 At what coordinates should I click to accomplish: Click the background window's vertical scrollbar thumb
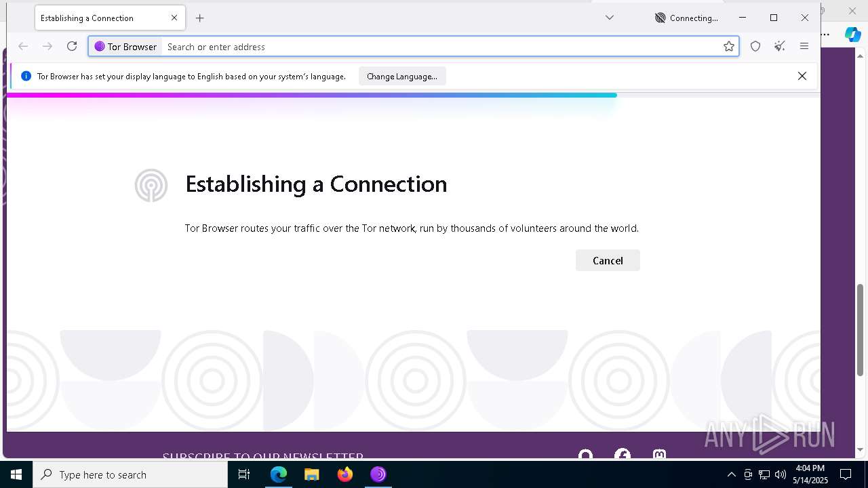[860, 329]
